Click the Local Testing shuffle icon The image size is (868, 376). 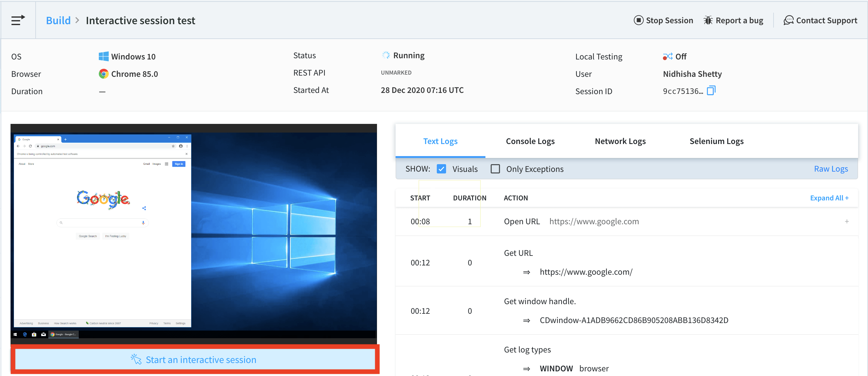coord(667,57)
